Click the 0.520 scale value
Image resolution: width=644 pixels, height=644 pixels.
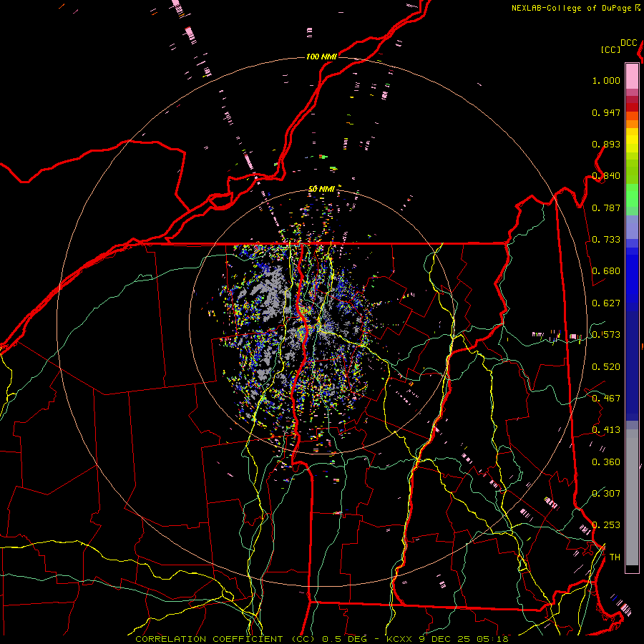click(606, 367)
